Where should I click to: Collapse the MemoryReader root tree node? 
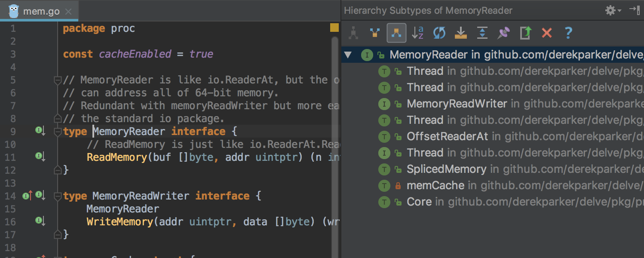[348, 55]
